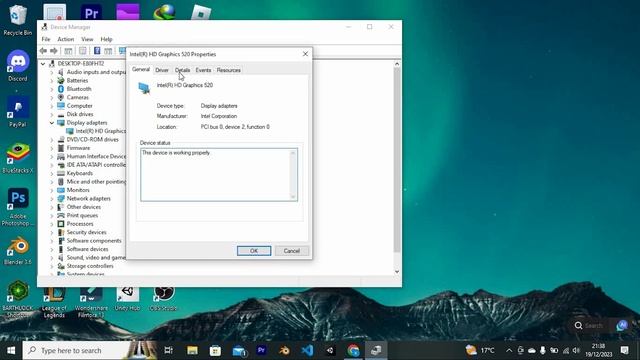The height and width of the screenshot is (360, 640).
Task: Click the Back arrow in Device Manager toolbar
Action: tap(43, 51)
